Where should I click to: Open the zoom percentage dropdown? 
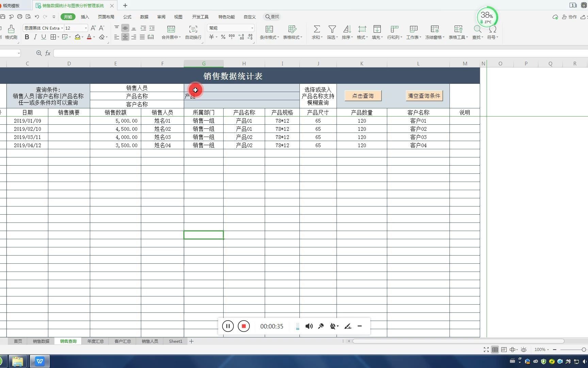click(x=541, y=350)
